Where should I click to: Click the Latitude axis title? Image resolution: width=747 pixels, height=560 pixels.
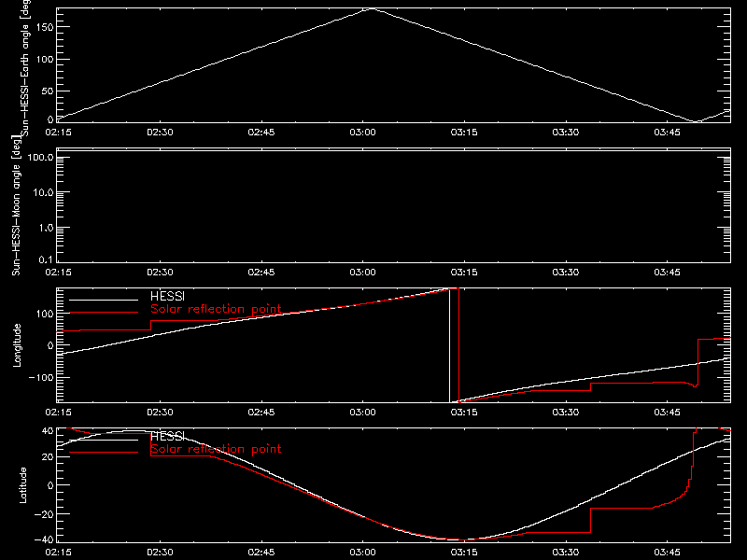[x=22, y=485]
